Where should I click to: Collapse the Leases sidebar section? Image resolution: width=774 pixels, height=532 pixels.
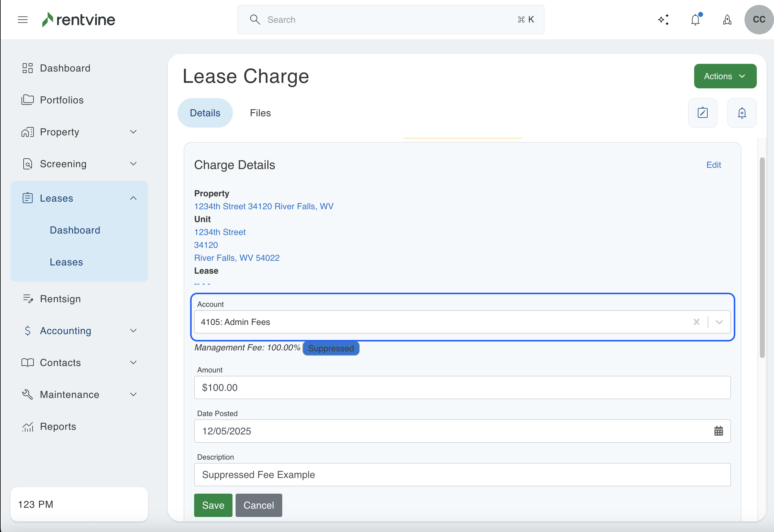pos(133,198)
